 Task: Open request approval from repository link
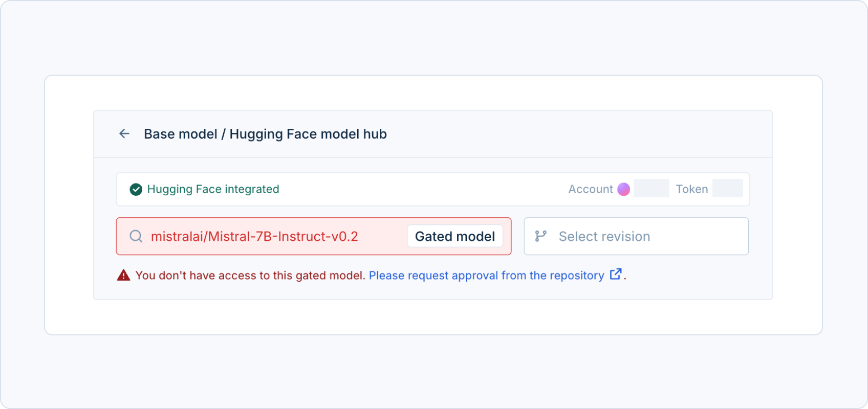pos(486,276)
